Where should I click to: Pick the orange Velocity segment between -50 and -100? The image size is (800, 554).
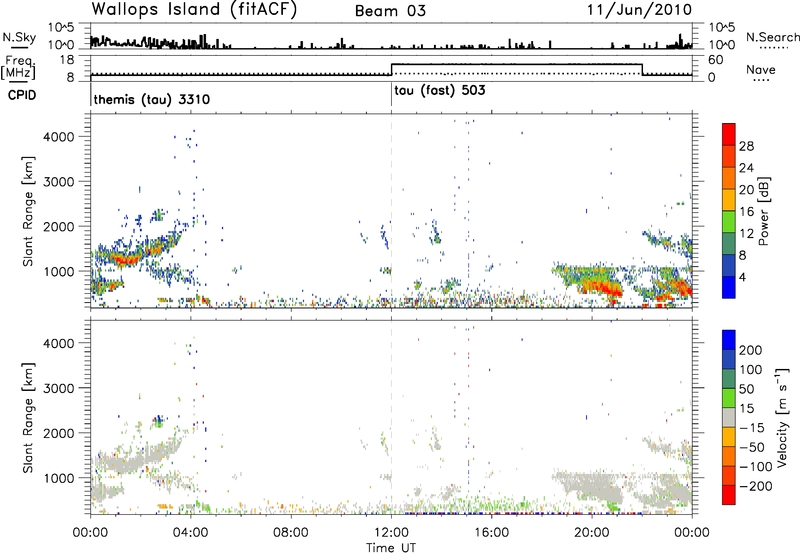pos(729,456)
